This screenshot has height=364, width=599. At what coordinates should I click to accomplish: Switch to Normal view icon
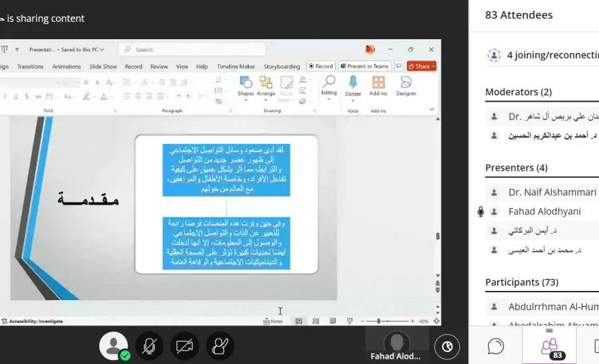point(299,321)
